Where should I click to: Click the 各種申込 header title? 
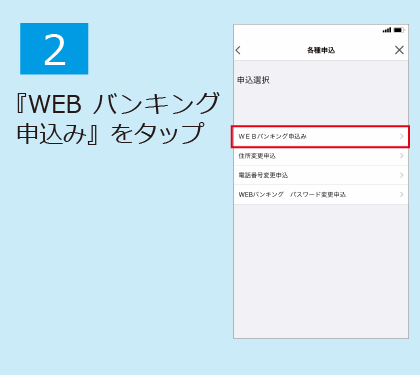tap(321, 50)
